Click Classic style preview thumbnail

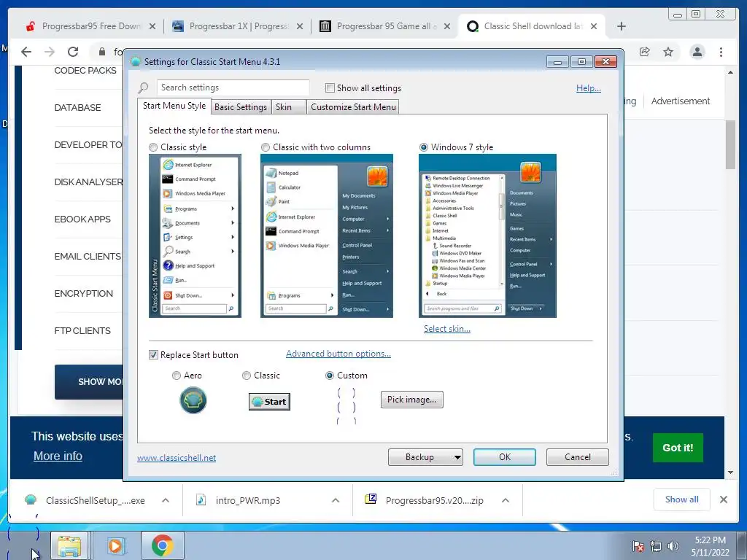pyautogui.click(x=195, y=236)
